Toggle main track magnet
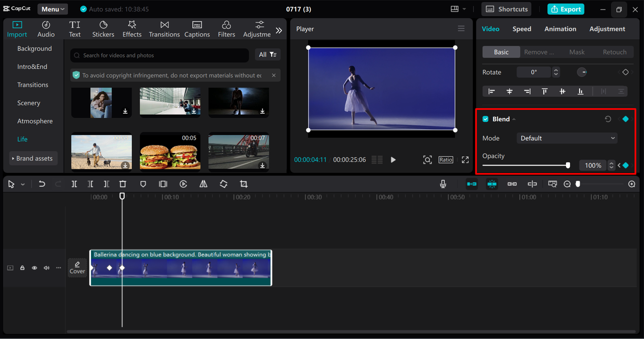The width and height of the screenshot is (644, 339). tap(471, 184)
